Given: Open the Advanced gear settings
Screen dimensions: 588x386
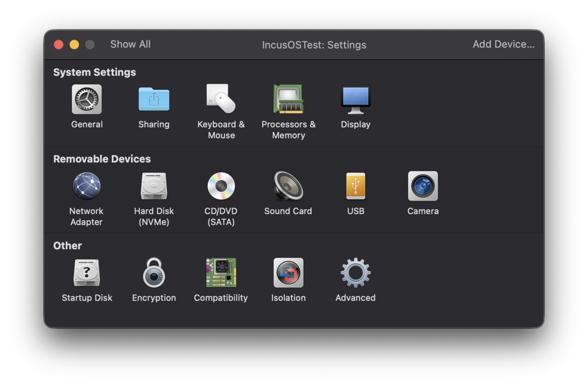Looking at the screenshot, I should (x=355, y=272).
